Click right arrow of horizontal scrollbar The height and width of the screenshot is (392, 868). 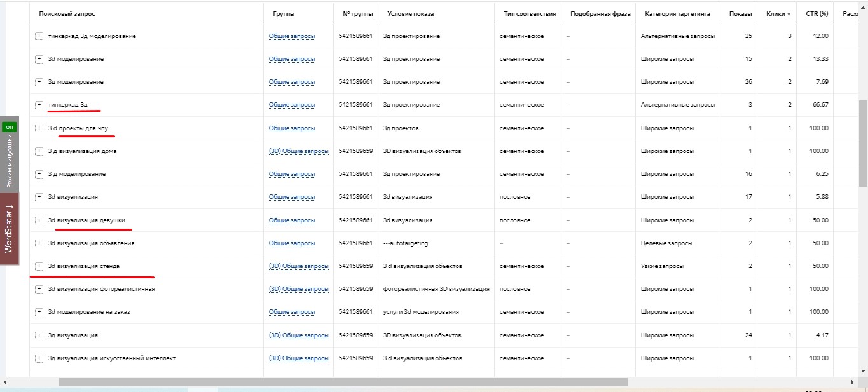[x=853, y=382]
